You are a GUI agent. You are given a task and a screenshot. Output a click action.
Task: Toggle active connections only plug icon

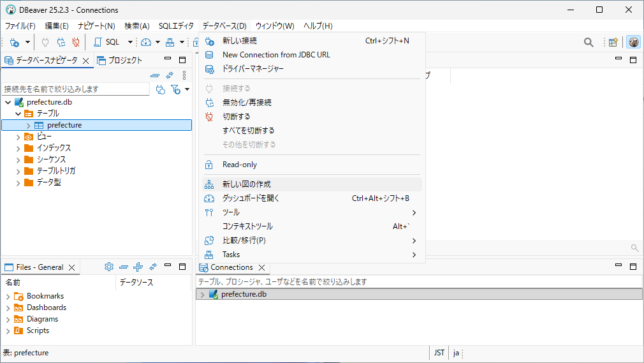[161, 89]
